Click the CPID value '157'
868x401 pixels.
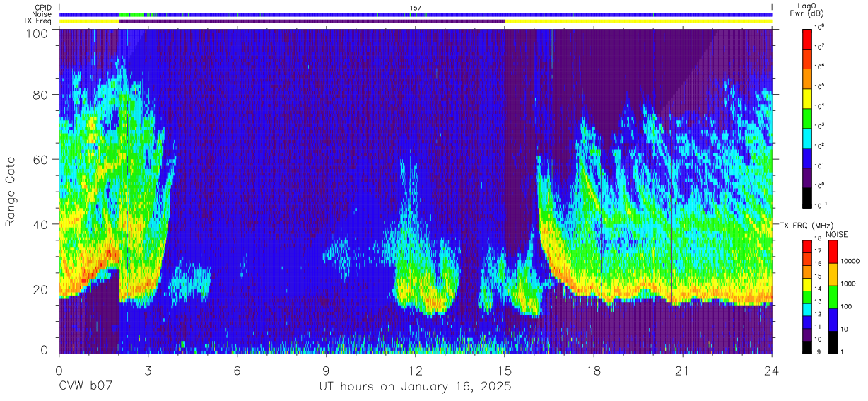point(416,7)
